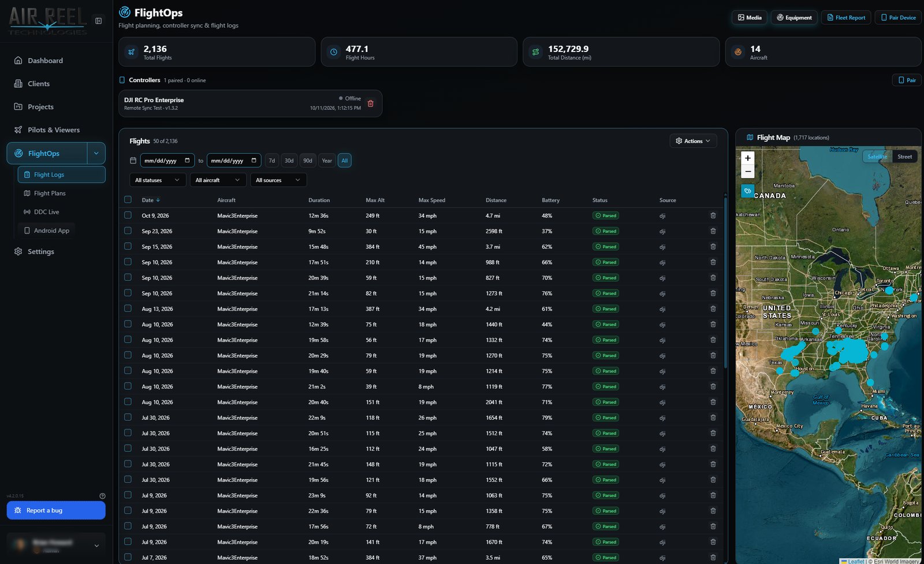Screen dimensions: 924x564
Task: Click the FlightOps radar logo in the header
Action: pos(125,12)
